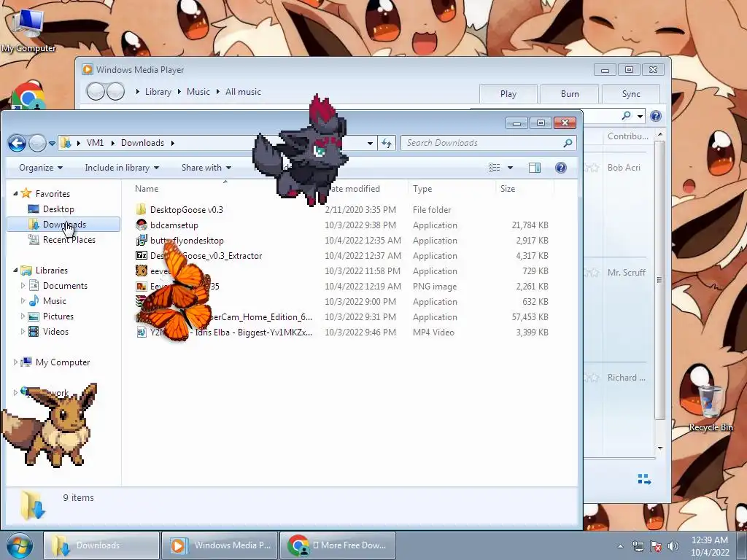Sort files by Name column header
The height and width of the screenshot is (560, 747).
[x=146, y=189]
